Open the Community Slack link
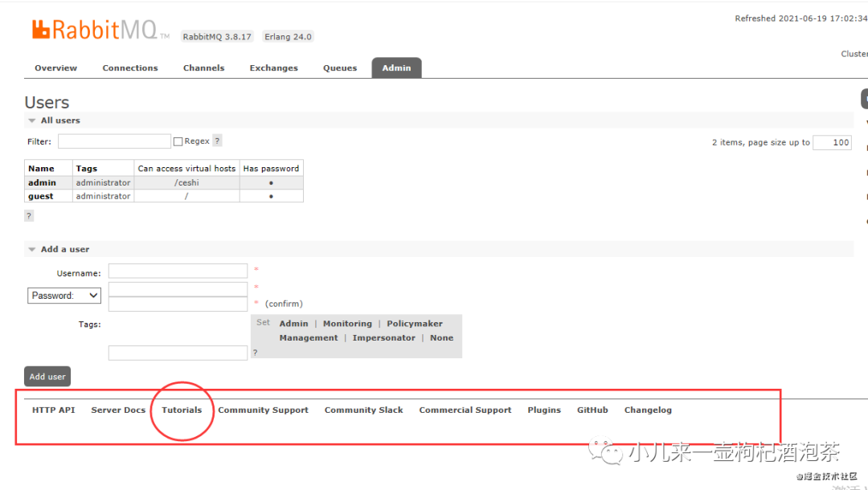The image size is (868, 490). click(364, 410)
